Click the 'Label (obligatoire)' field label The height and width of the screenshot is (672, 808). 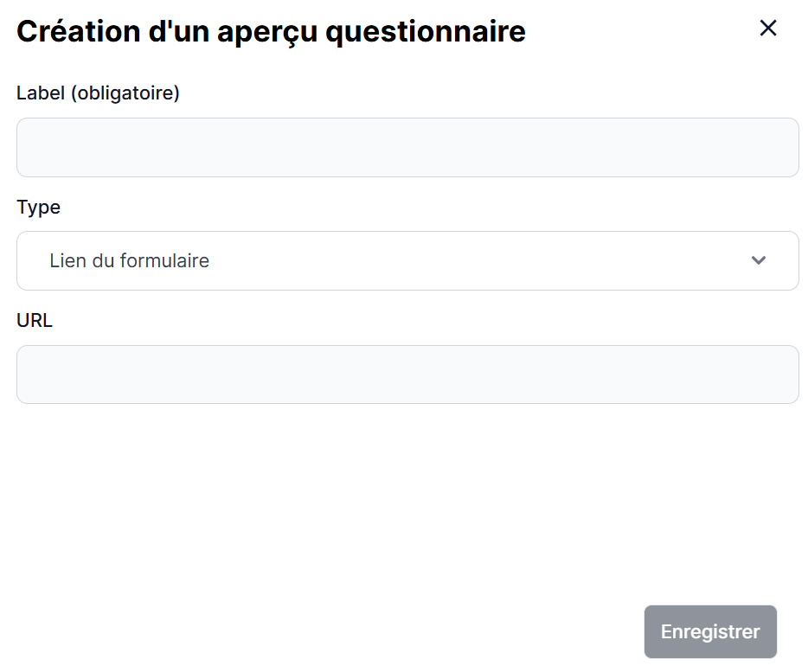point(98,93)
